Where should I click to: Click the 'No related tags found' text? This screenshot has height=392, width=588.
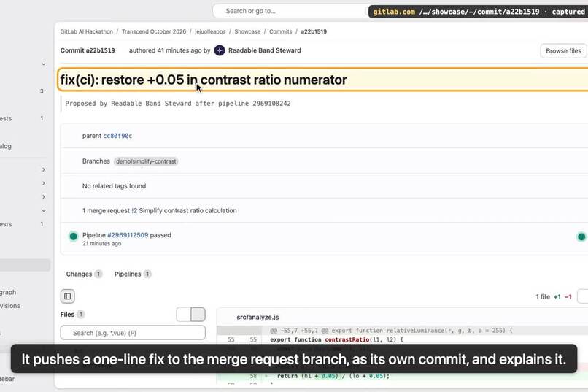pyautogui.click(x=114, y=186)
